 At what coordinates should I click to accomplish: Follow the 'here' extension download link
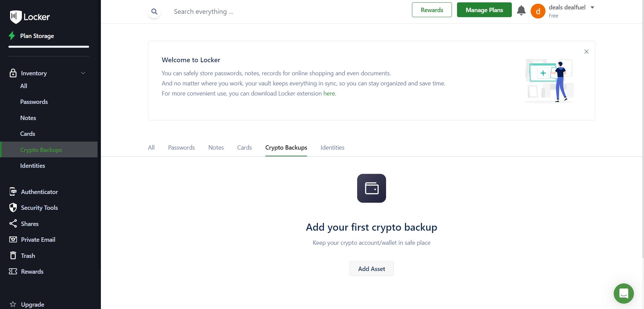pyautogui.click(x=329, y=93)
